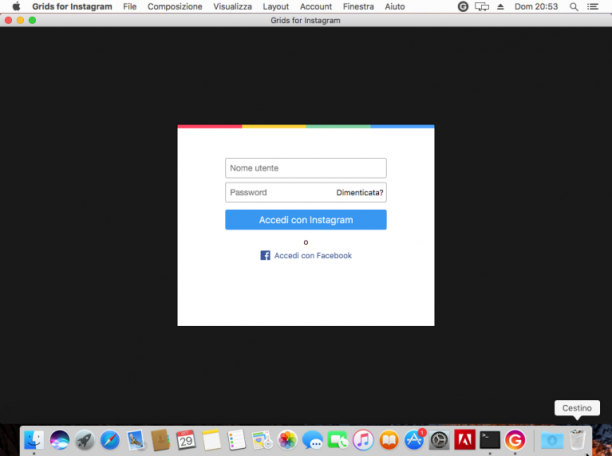Open the Apple menu
The image size is (612, 456).
(x=16, y=6)
